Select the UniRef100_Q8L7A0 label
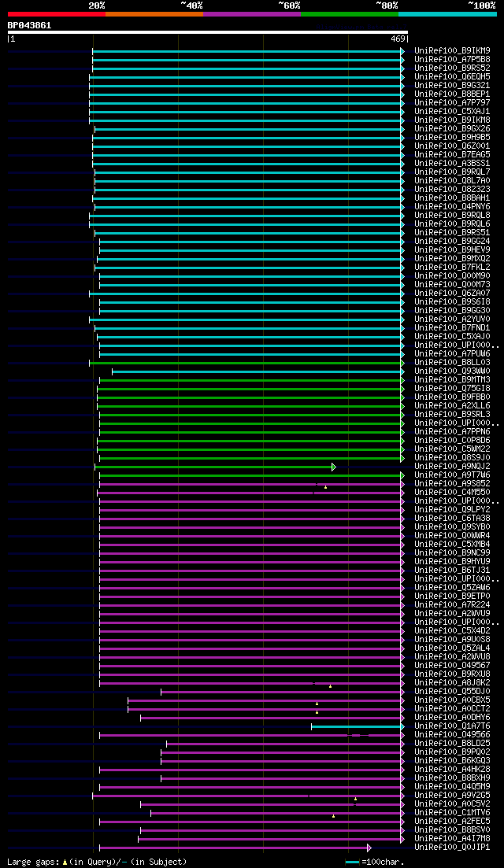Image resolution: width=504 pixels, height=868 pixels. pyautogui.click(x=452, y=181)
